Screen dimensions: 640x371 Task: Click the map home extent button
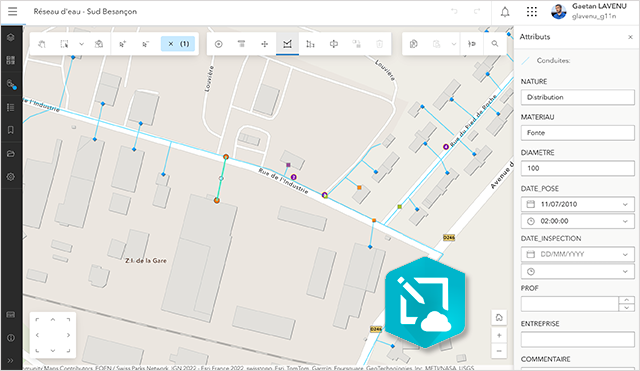tap(499, 318)
